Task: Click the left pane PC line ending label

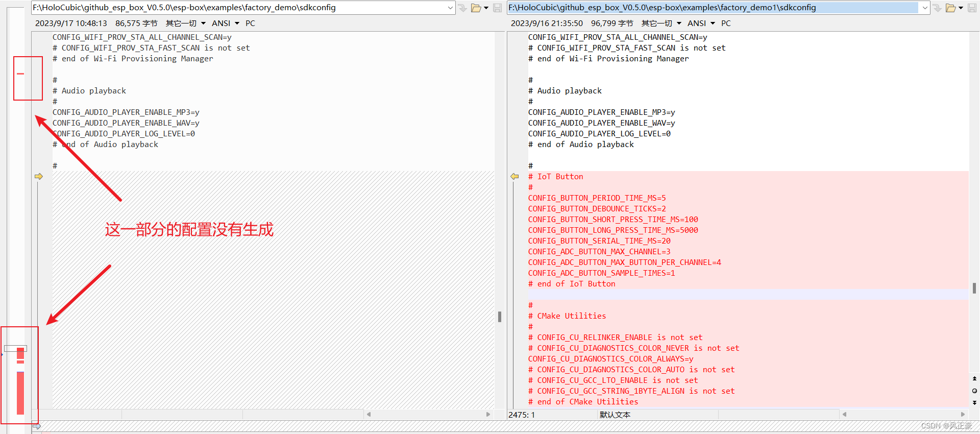Action: [x=250, y=23]
